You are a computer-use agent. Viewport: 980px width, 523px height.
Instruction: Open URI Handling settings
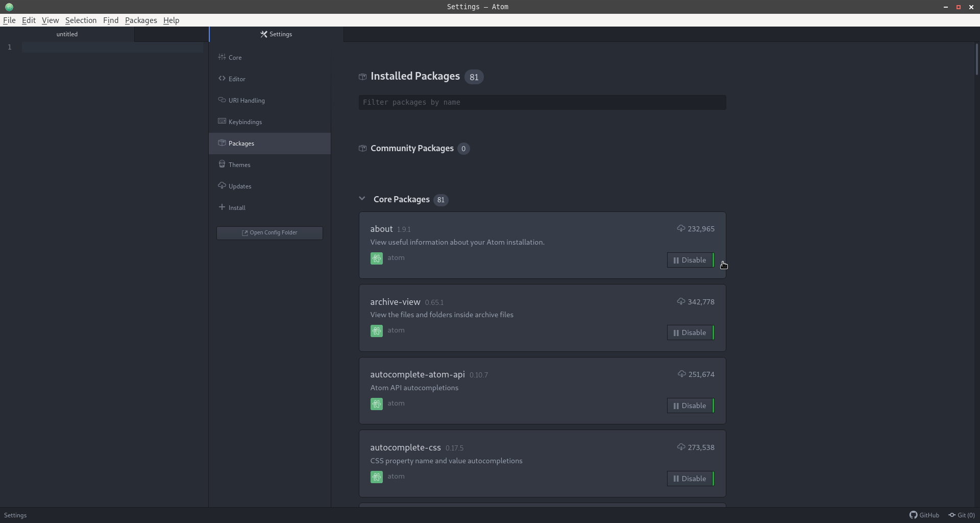tap(269, 100)
